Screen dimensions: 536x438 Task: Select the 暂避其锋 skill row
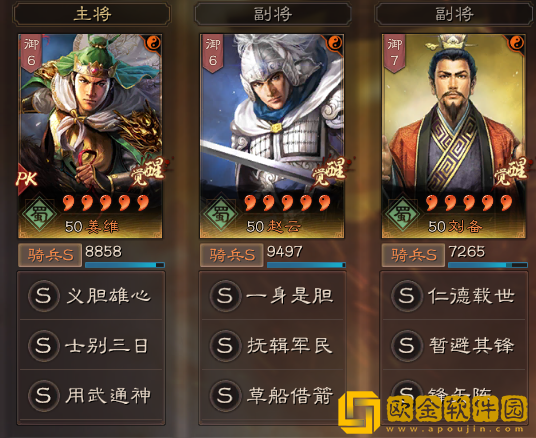click(x=454, y=345)
